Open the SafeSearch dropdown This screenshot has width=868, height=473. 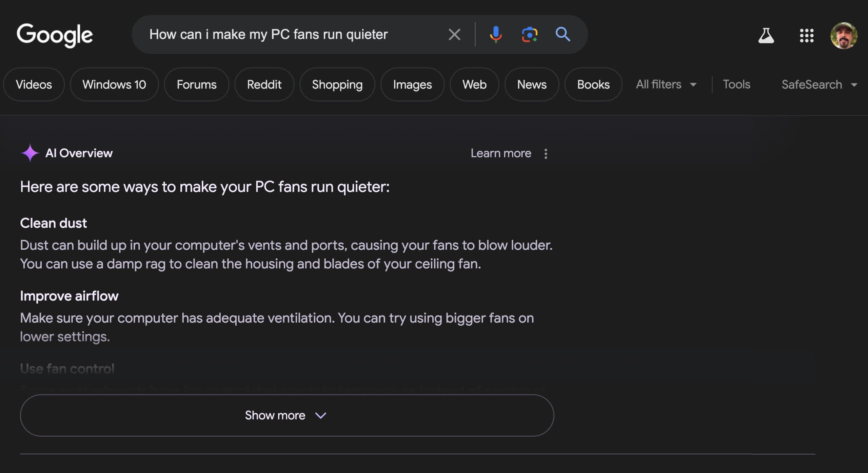[820, 84]
